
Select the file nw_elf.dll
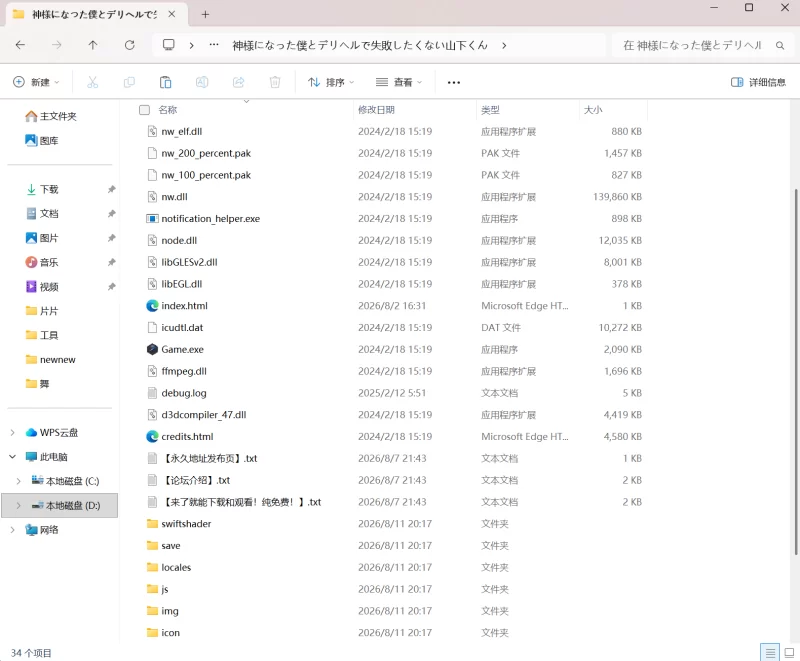coord(182,131)
